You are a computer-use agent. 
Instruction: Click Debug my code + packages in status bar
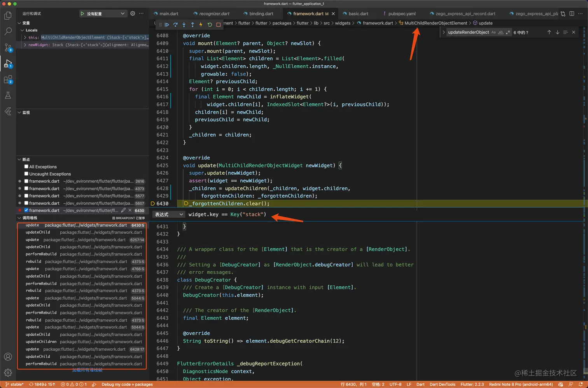point(127,385)
